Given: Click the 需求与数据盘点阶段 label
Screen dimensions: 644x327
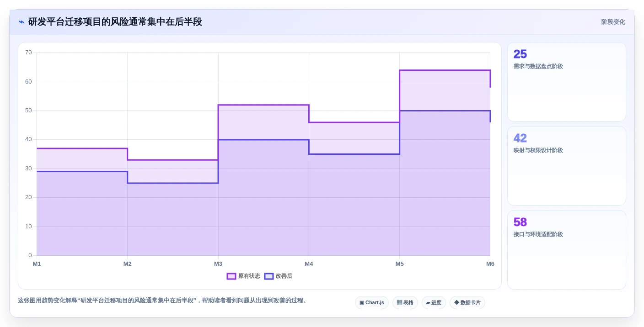Looking at the screenshot, I should pyautogui.click(x=538, y=66).
